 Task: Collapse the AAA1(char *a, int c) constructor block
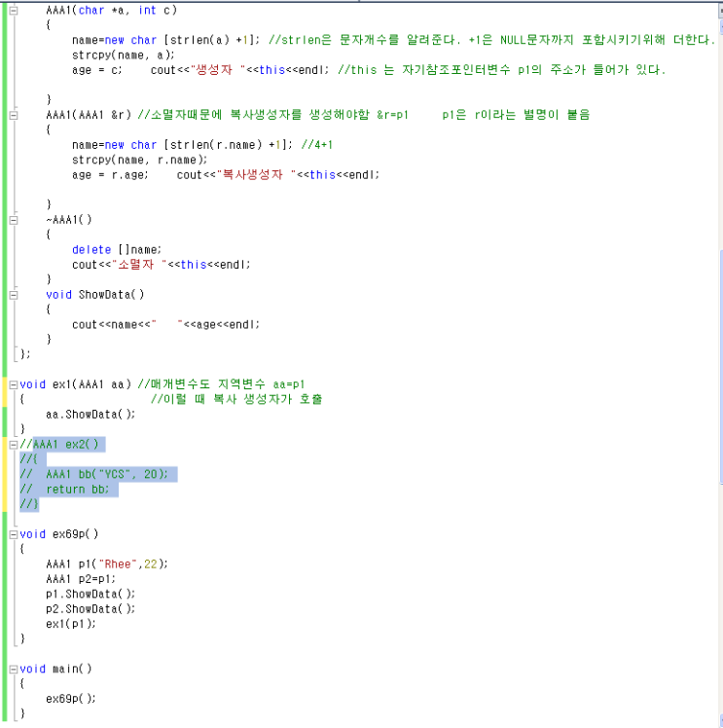pos(14,10)
